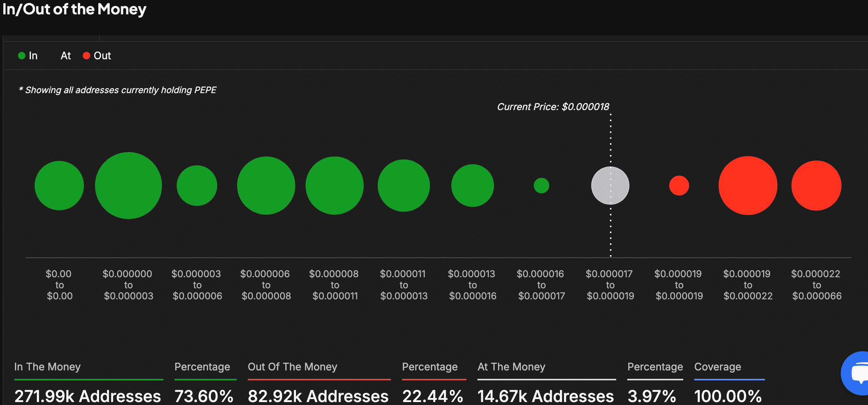Click the largest green bubble $0.000000 to $0.000003
868x405 pixels.
pos(128,186)
